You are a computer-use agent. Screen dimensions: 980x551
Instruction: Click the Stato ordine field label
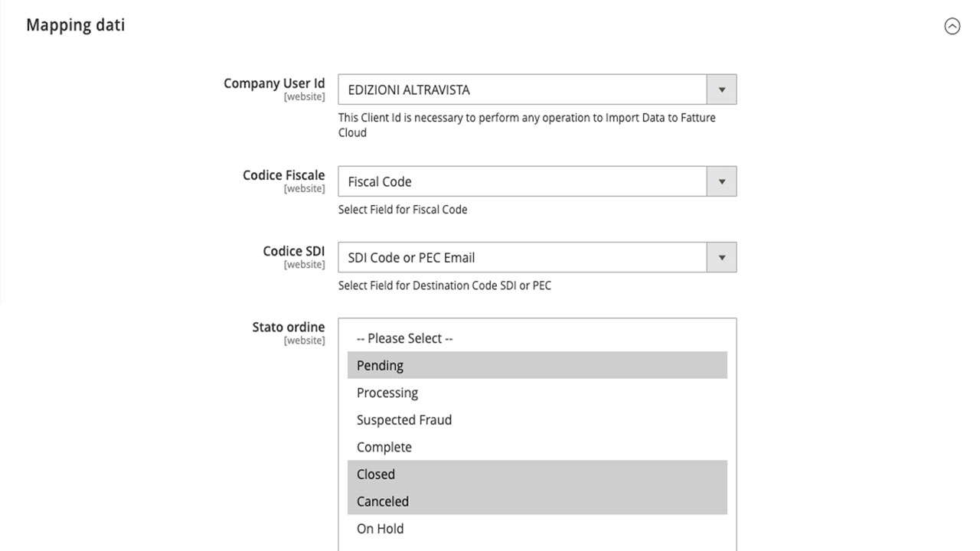[288, 327]
